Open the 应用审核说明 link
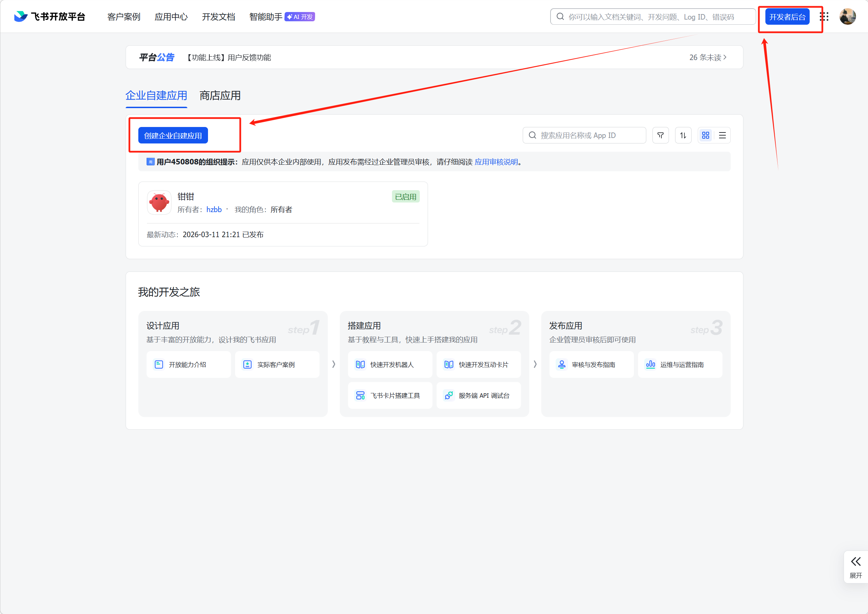868x614 pixels. pos(496,162)
